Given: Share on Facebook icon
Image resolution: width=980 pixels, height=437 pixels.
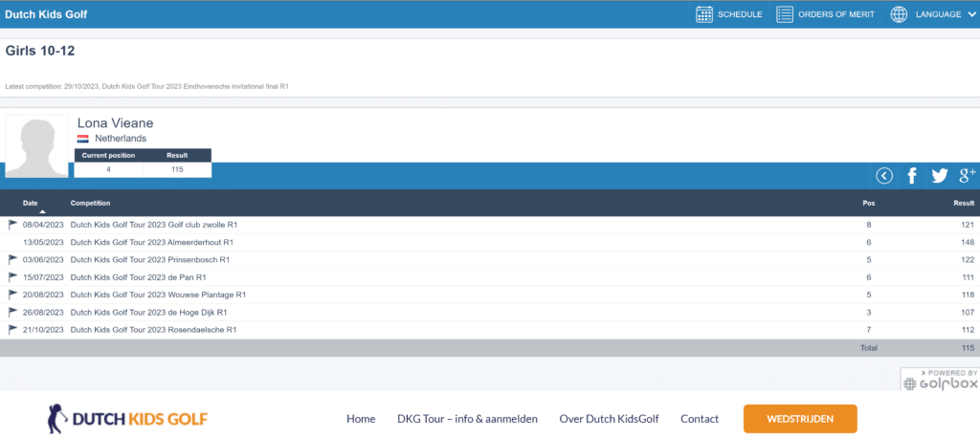Looking at the screenshot, I should pos(912,176).
